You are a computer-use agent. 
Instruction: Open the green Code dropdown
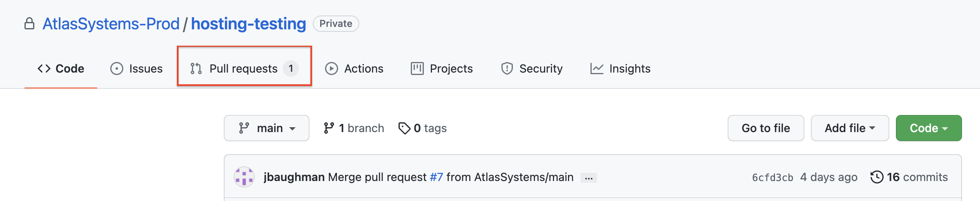pyautogui.click(x=929, y=128)
